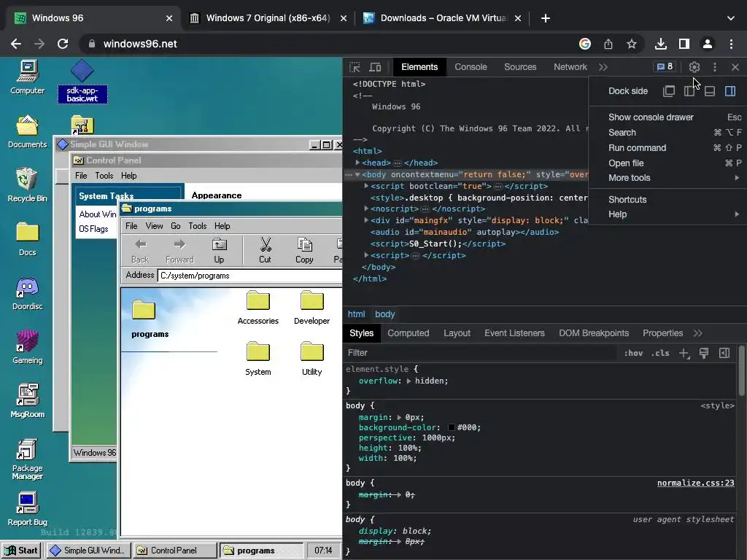Open the Recycle Bin icon
This screenshot has width=747, height=560.
[27, 185]
